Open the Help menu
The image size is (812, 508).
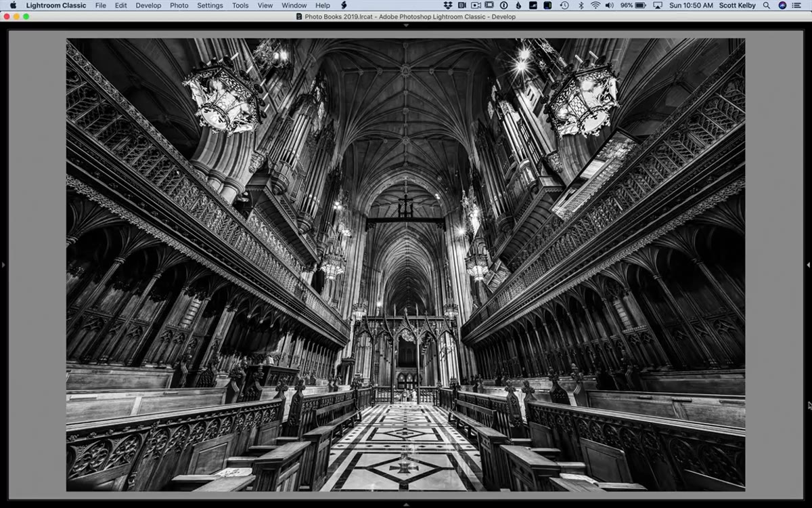pyautogui.click(x=323, y=5)
